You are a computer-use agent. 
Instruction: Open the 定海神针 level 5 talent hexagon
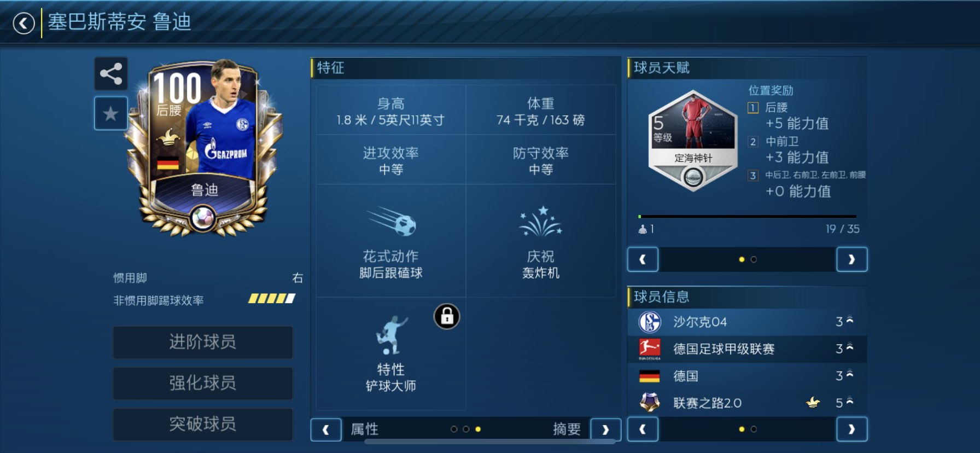[x=693, y=141]
